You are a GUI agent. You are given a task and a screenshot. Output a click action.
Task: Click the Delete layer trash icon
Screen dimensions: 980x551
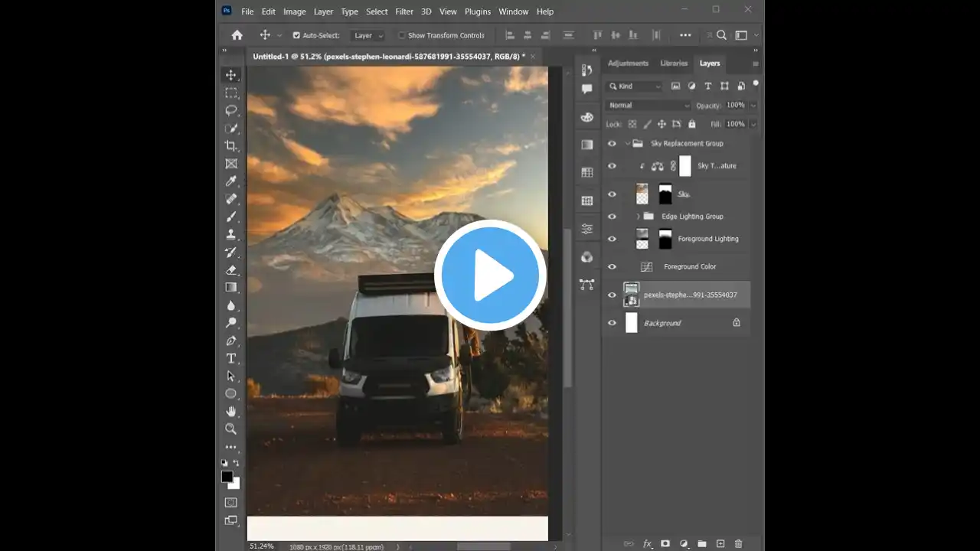738,543
